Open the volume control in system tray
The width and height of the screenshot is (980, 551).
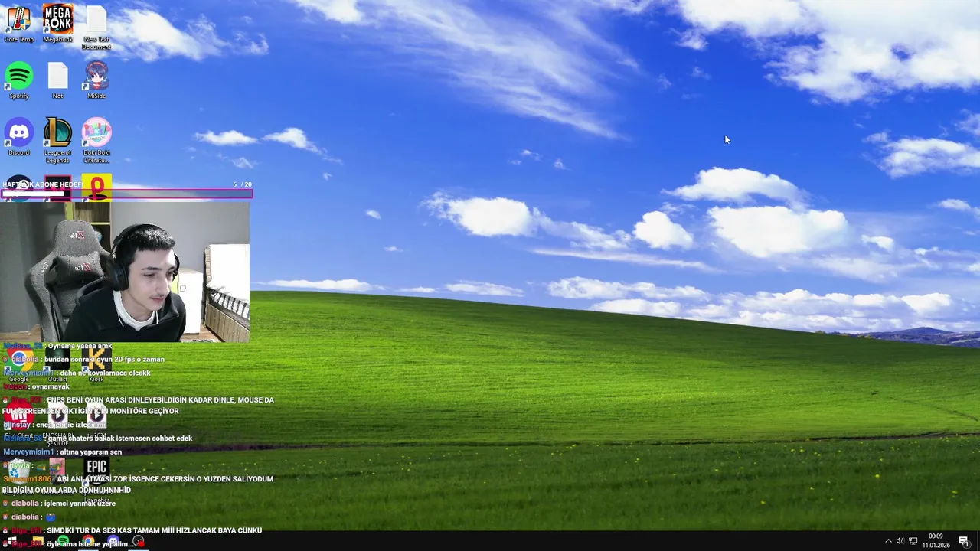(x=900, y=542)
